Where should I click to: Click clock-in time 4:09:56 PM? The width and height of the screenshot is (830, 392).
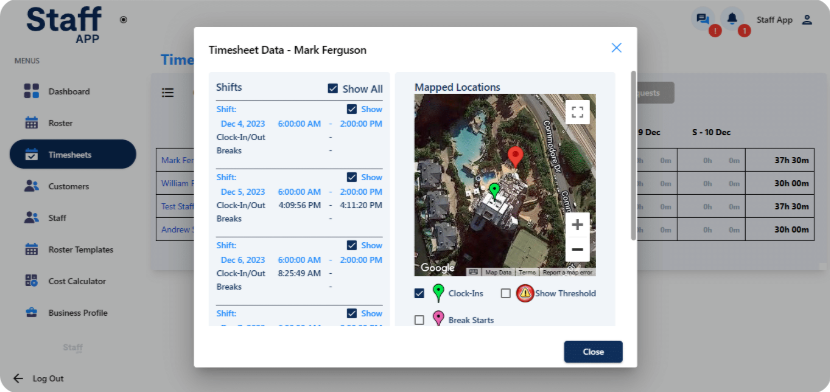point(300,205)
